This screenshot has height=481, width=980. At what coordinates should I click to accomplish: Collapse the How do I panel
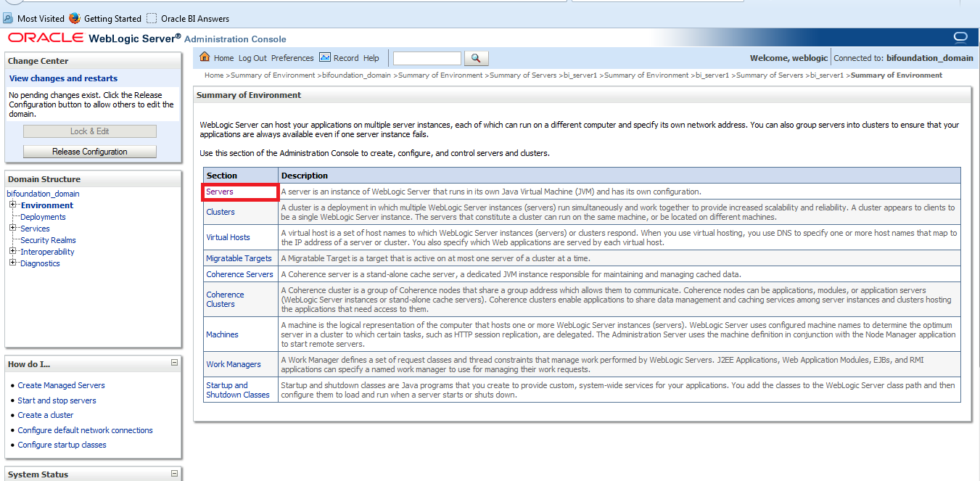point(174,362)
